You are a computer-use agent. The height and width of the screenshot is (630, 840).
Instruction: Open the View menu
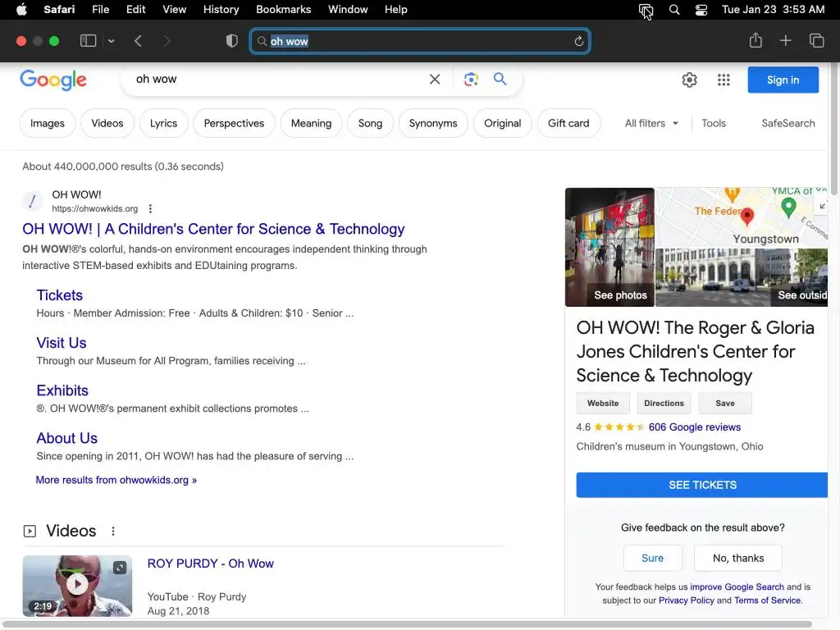click(174, 10)
